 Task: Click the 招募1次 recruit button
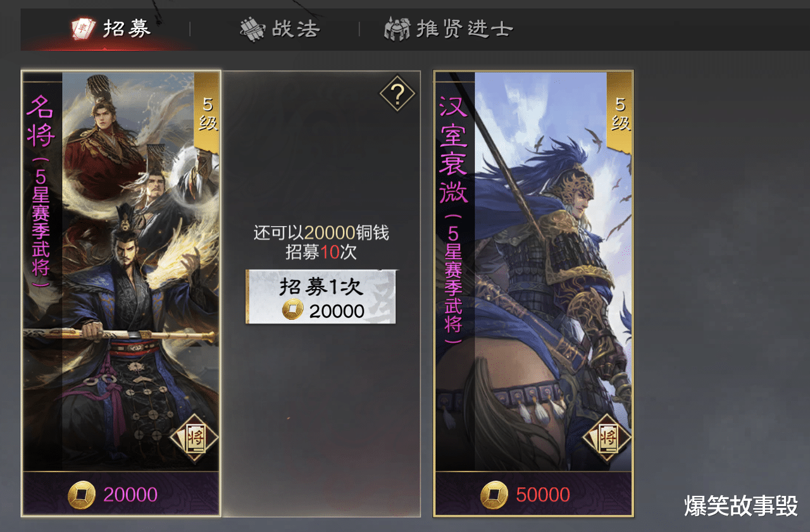coord(321,297)
